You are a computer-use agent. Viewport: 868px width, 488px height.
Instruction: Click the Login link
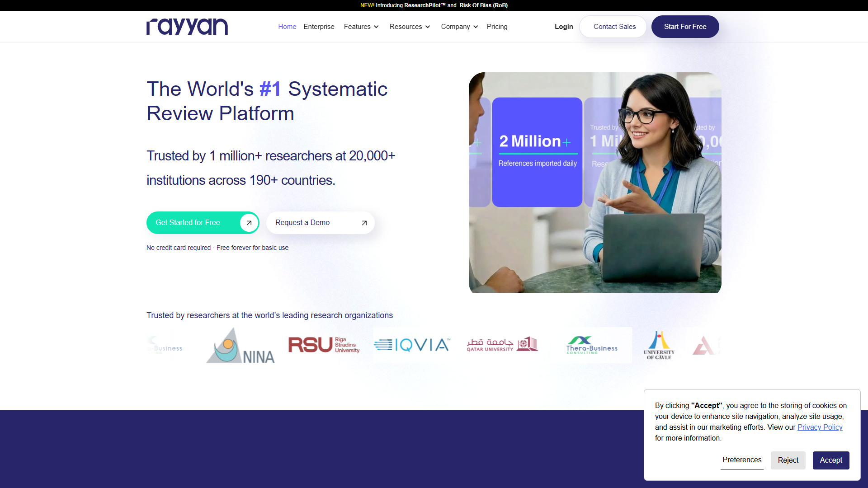pyautogui.click(x=564, y=27)
